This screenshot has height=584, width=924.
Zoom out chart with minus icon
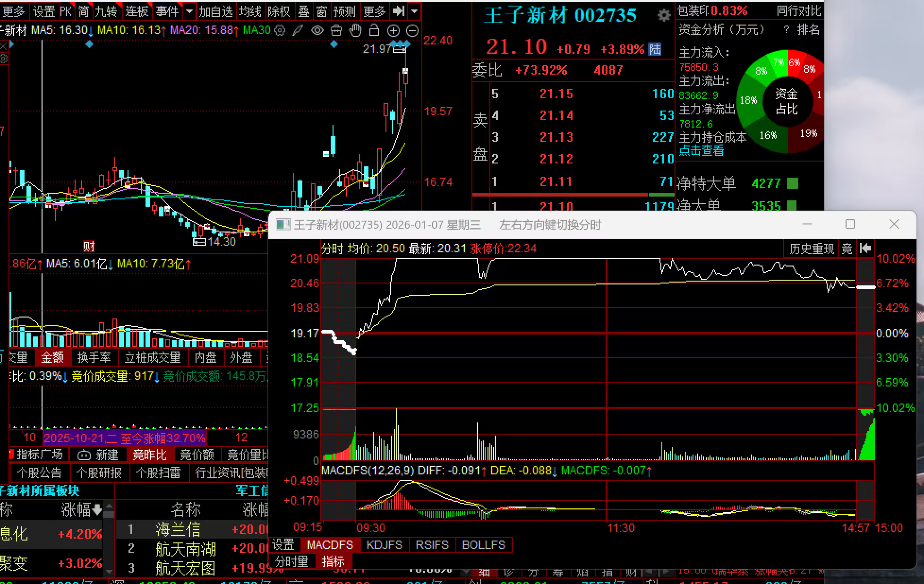(412, 31)
